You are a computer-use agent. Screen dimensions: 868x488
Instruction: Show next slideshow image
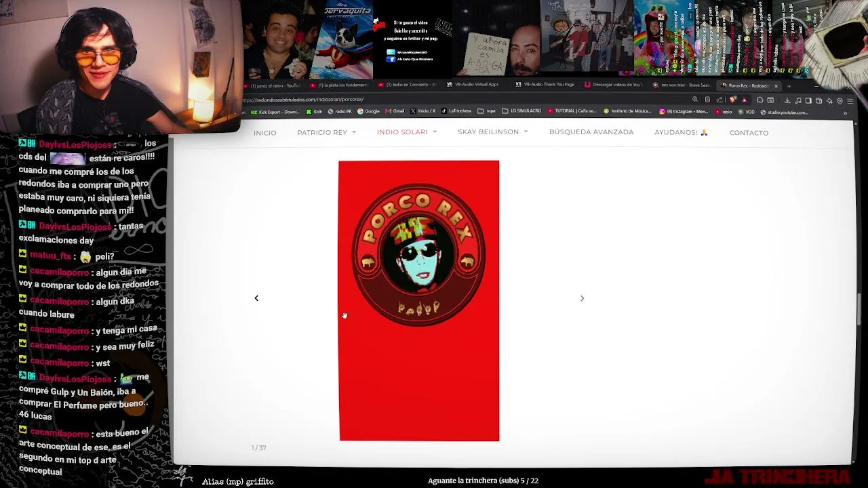[582, 298]
